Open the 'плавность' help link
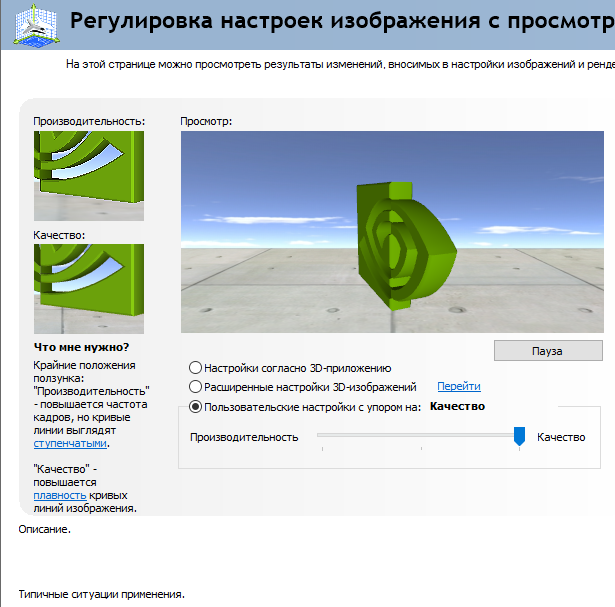615x607 pixels. 60,496
